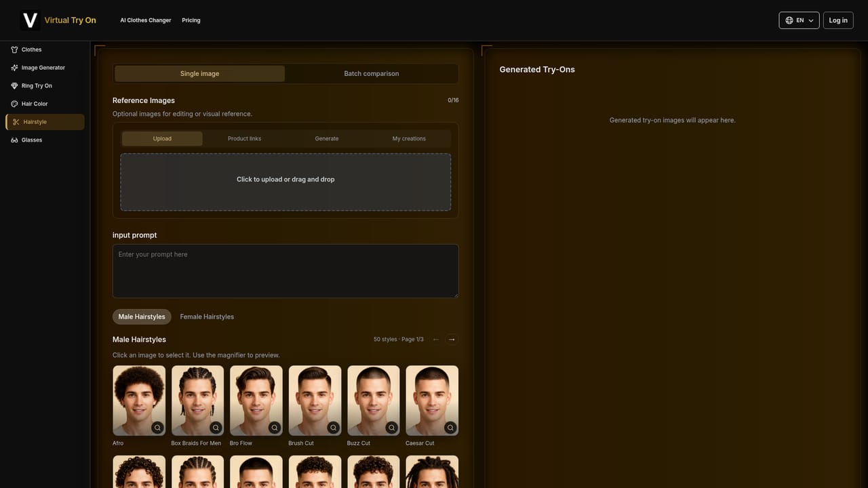Select the Generate tab

click(327, 139)
